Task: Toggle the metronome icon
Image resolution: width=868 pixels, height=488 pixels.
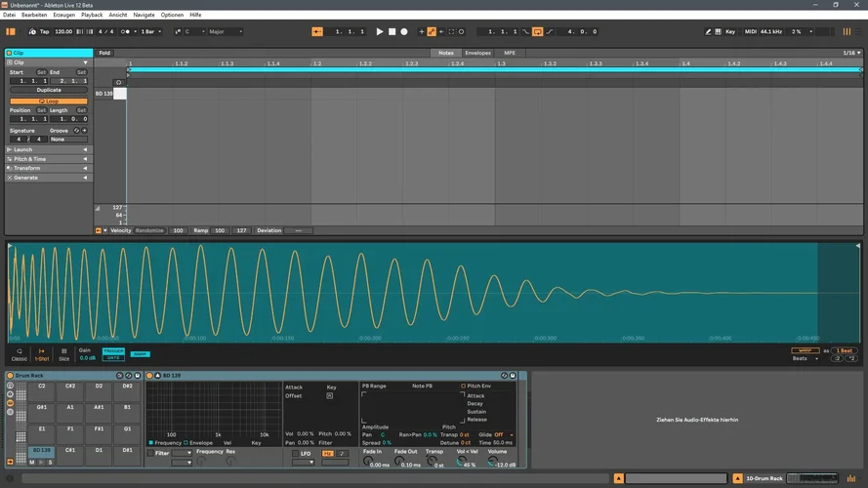Action: click(127, 31)
